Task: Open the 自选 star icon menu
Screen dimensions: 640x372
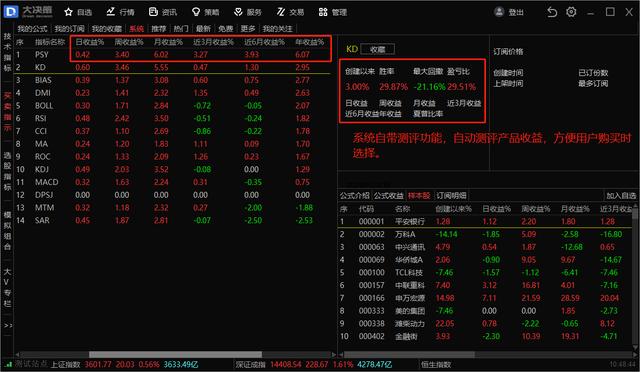Action: click(x=78, y=12)
